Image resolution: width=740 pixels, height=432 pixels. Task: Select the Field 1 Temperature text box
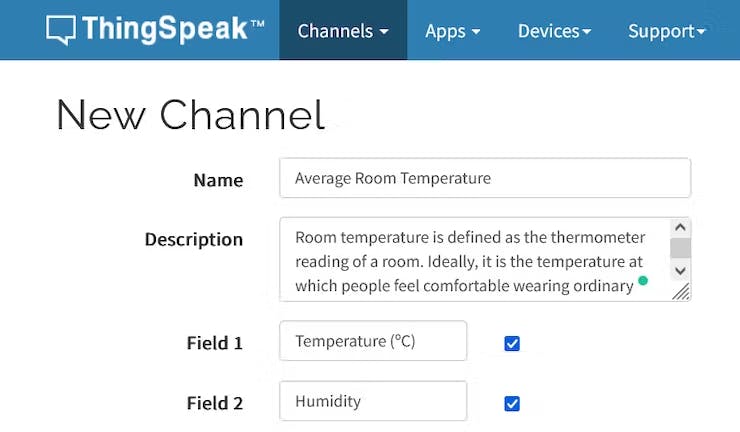(x=373, y=341)
